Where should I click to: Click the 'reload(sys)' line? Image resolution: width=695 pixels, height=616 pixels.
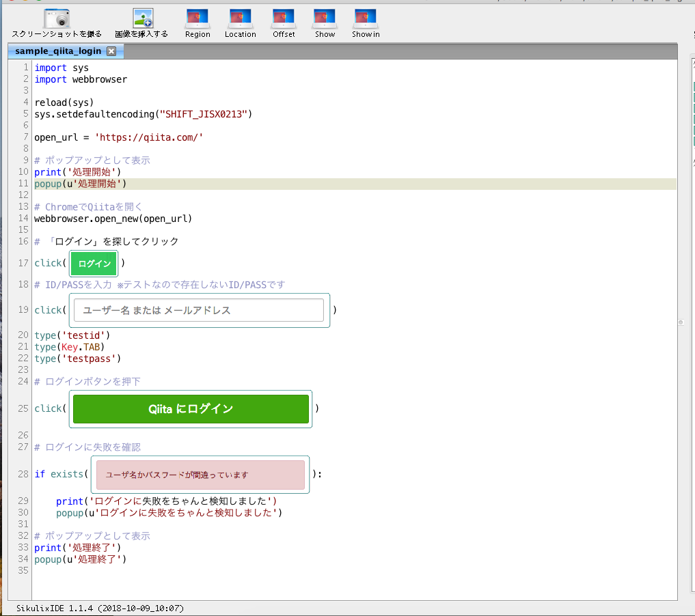[x=64, y=102]
